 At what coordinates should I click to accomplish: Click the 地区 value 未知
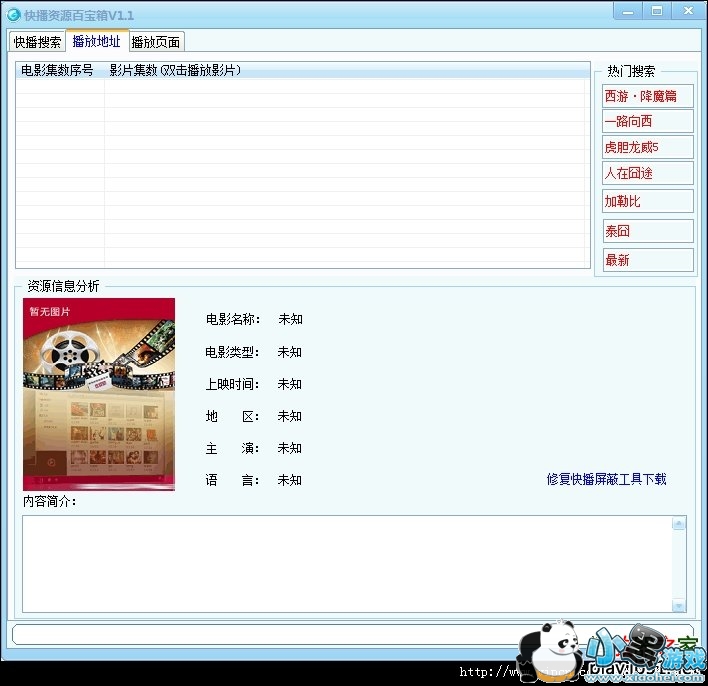[289, 416]
